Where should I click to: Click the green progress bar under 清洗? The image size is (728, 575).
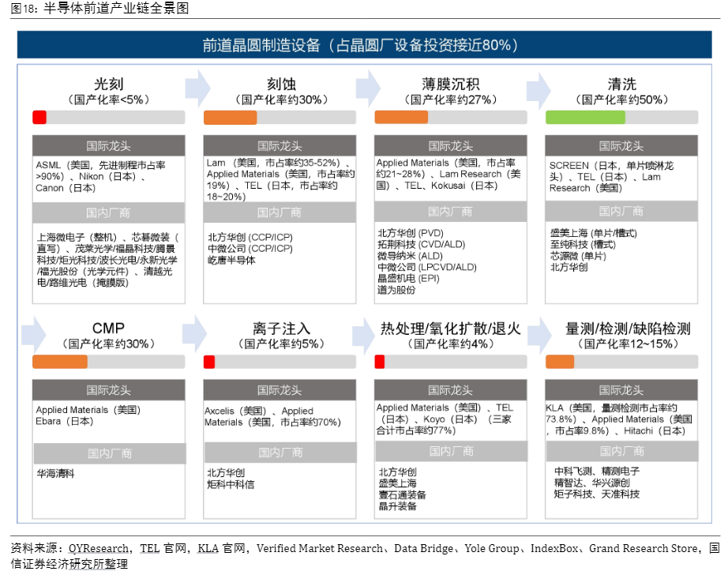click(585, 118)
